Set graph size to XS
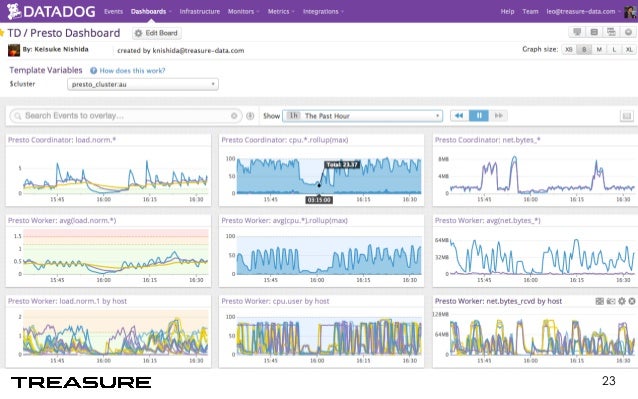The image size is (638, 399). (x=569, y=50)
